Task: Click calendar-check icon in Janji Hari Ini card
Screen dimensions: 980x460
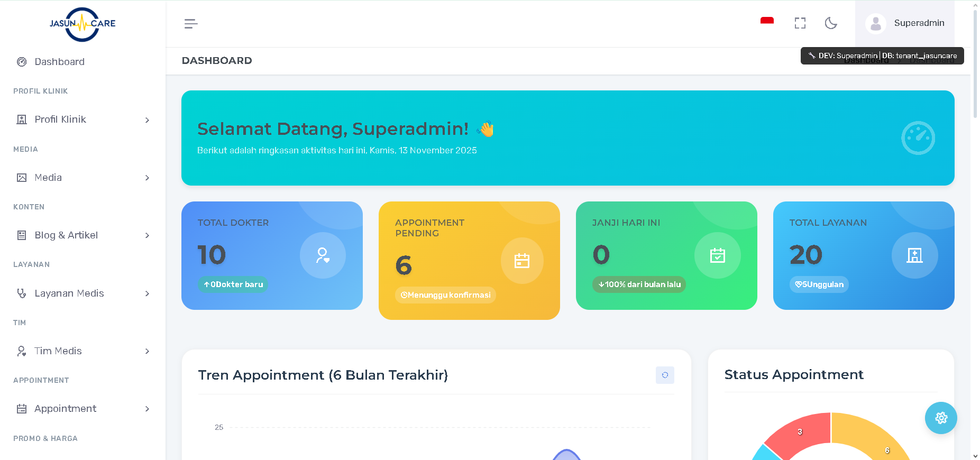Action: [x=717, y=255]
